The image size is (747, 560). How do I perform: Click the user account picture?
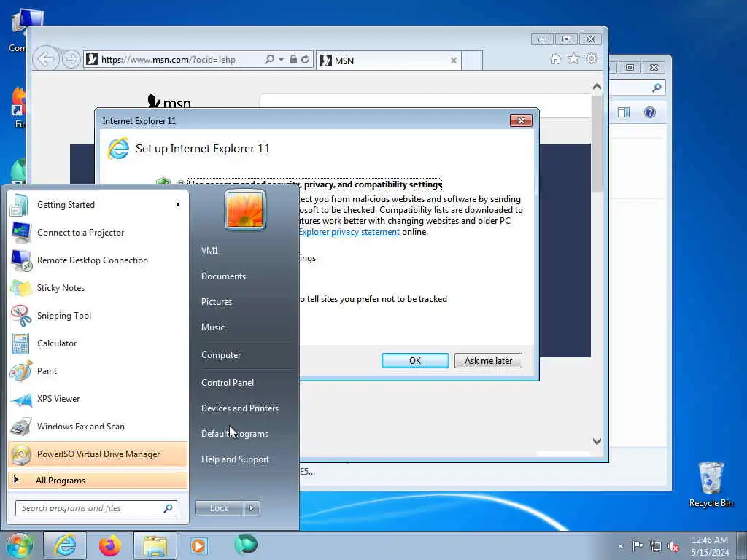[245, 209]
